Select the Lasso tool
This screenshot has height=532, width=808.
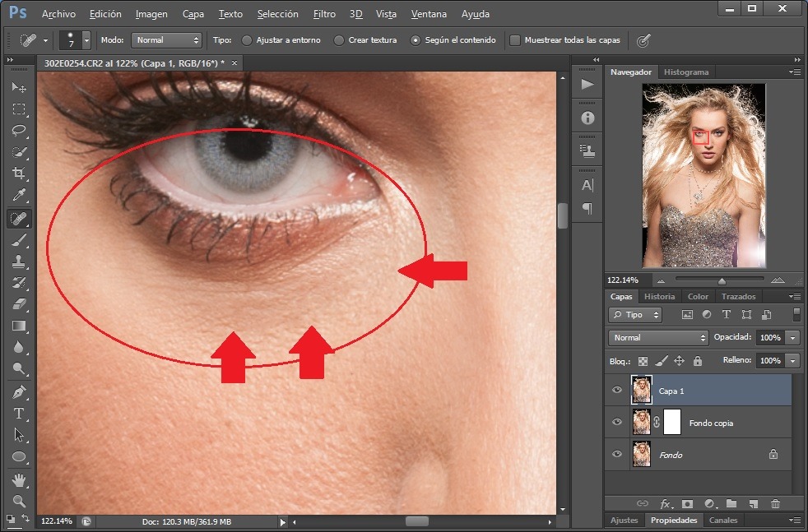(18, 131)
